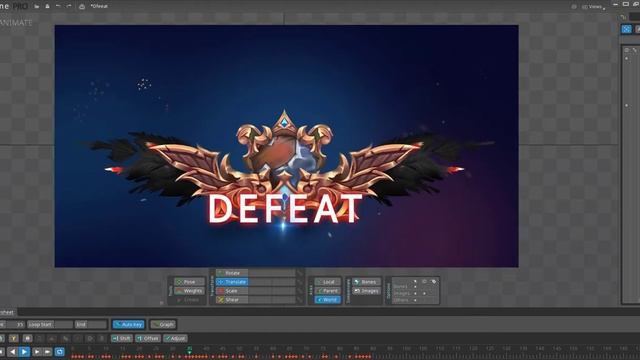Click the Loop Start field
640x360 pixels.
(50, 324)
